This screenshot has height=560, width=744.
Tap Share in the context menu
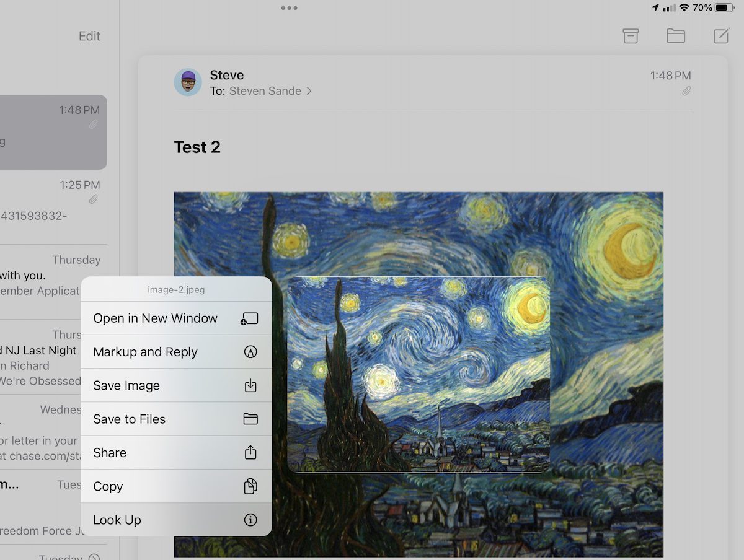[x=176, y=453]
